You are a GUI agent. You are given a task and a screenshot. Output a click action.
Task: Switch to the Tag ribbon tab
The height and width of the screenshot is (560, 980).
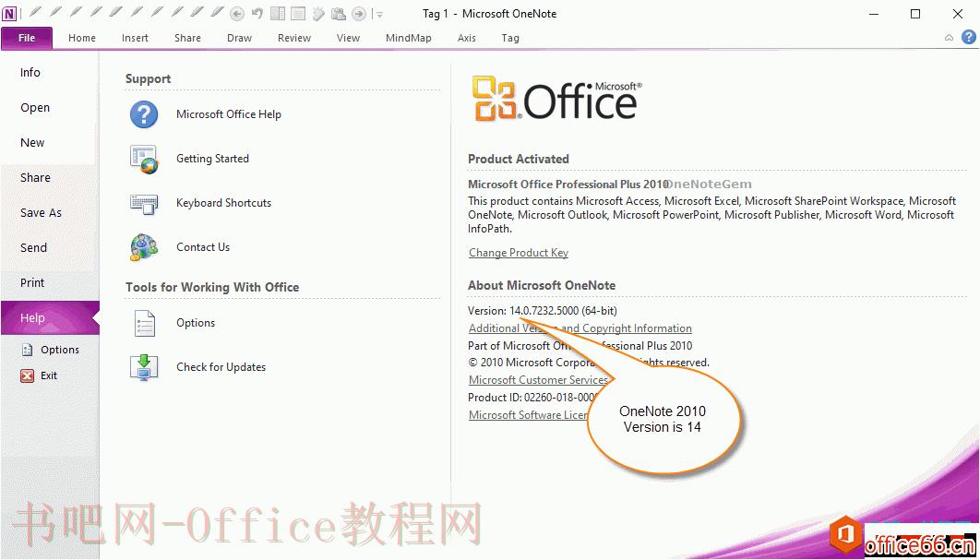click(510, 38)
